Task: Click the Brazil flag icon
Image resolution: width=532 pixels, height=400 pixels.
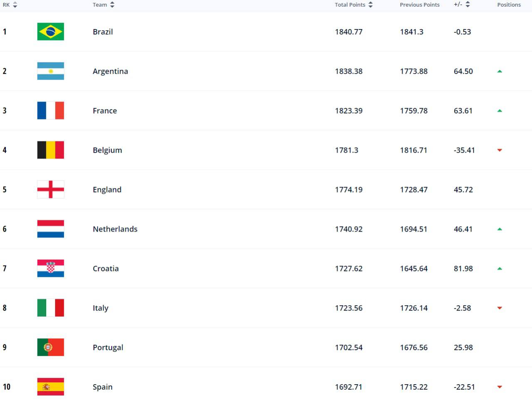Action: point(51,32)
